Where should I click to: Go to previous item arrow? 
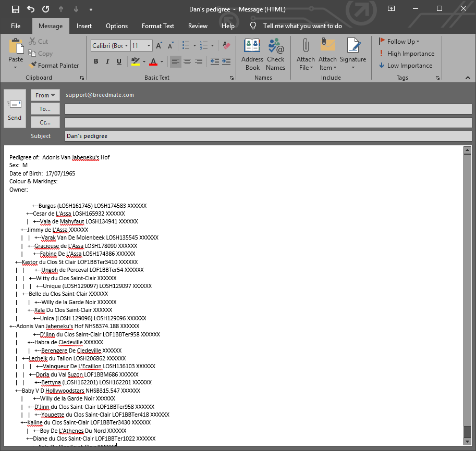point(61,9)
